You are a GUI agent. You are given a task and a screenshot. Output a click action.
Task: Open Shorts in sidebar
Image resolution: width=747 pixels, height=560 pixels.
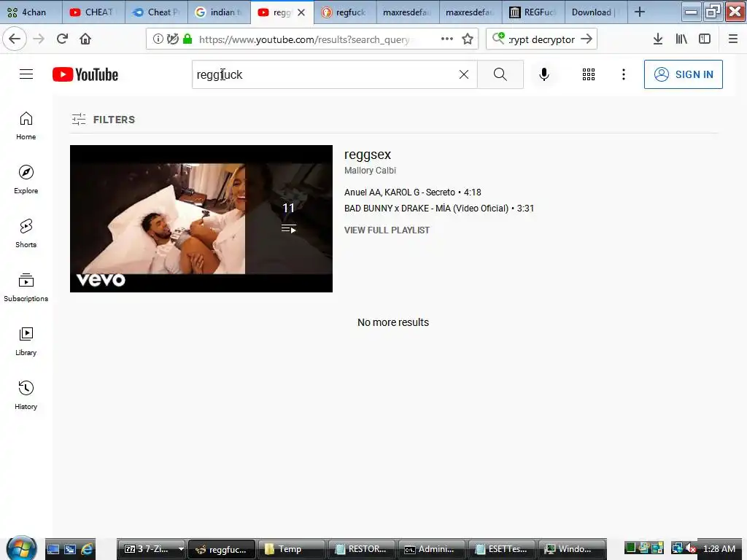(x=26, y=233)
